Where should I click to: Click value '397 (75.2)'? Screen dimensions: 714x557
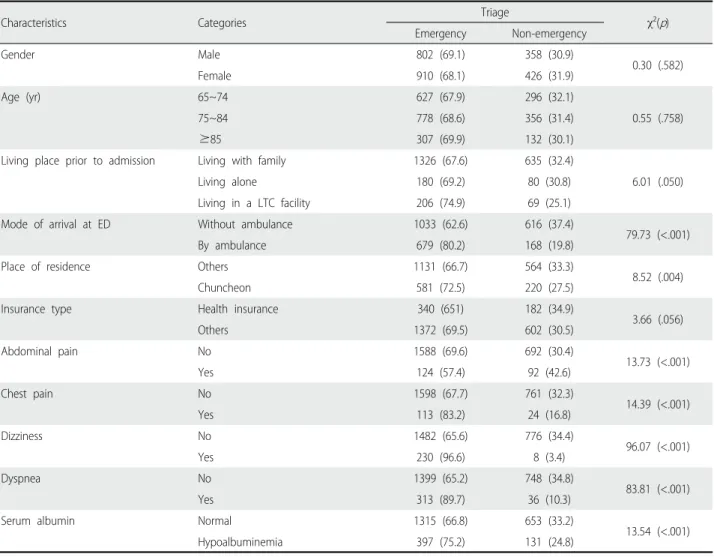[x=440, y=542]
